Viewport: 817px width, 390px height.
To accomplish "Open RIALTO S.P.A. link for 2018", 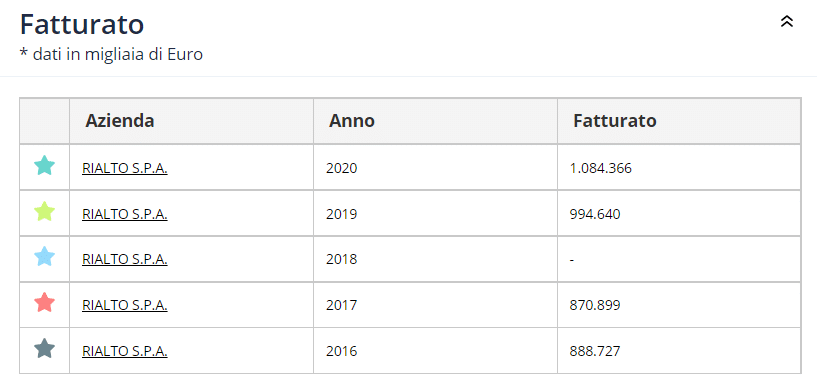I will click(125, 259).
